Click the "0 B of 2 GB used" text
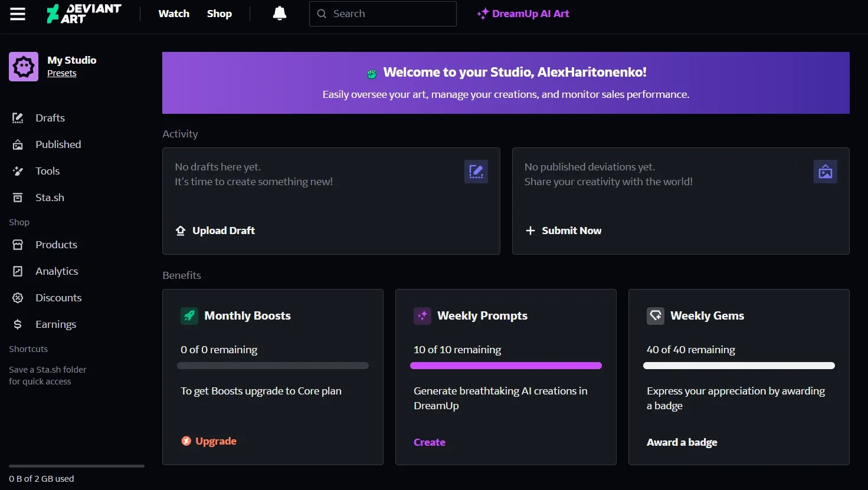Screen dimensions: 868x490 click(41, 479)
